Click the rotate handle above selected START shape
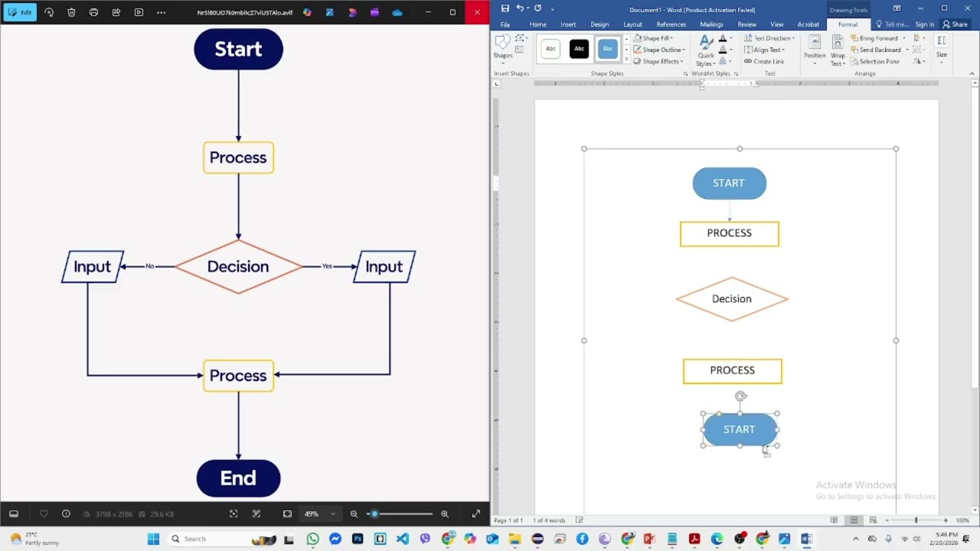 pos(740,396)
